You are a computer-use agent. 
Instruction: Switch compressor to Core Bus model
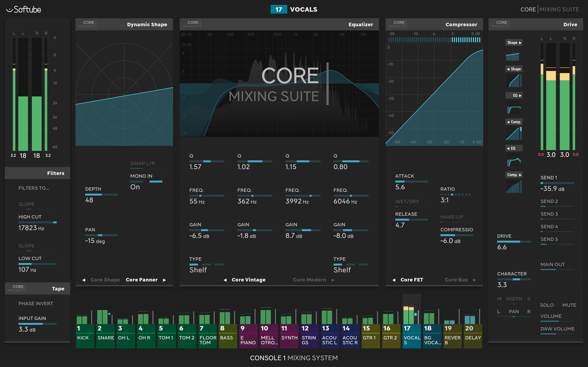tap(456, 280)
